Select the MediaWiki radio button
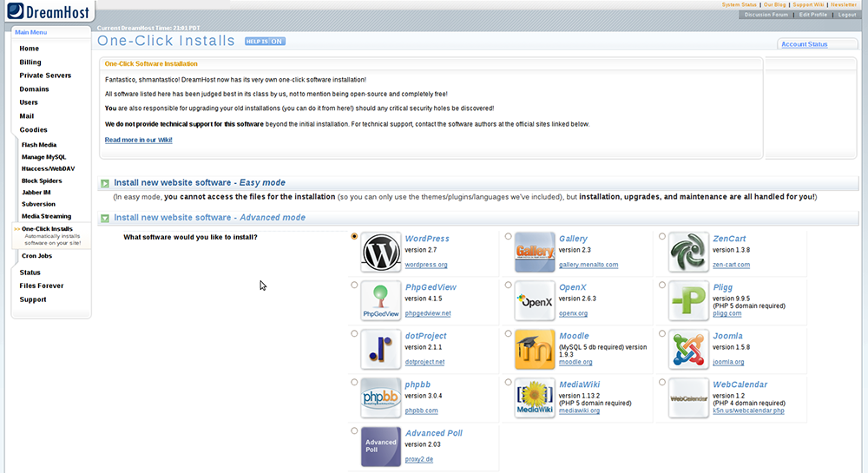Screen dimensions: 868x473 (508, 382)
